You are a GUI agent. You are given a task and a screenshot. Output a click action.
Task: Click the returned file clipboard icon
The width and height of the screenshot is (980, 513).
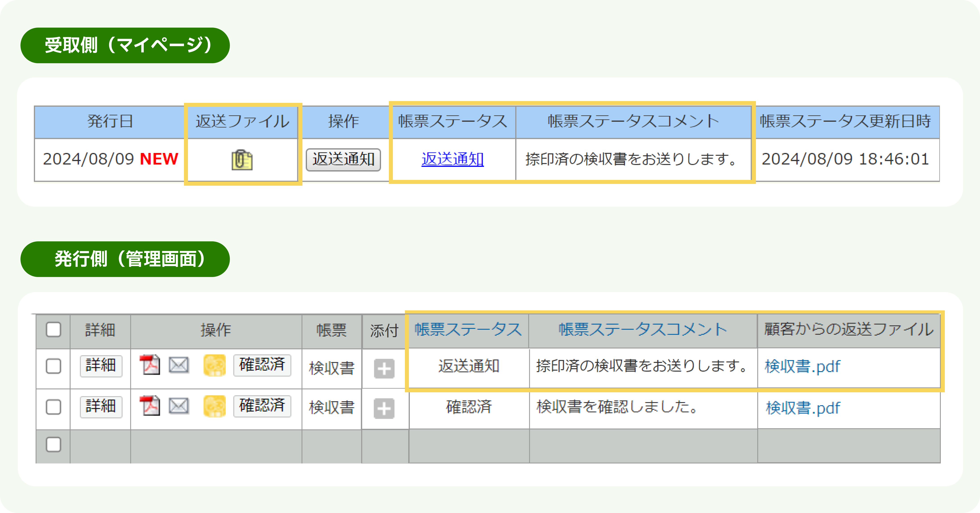coord(242,160)
